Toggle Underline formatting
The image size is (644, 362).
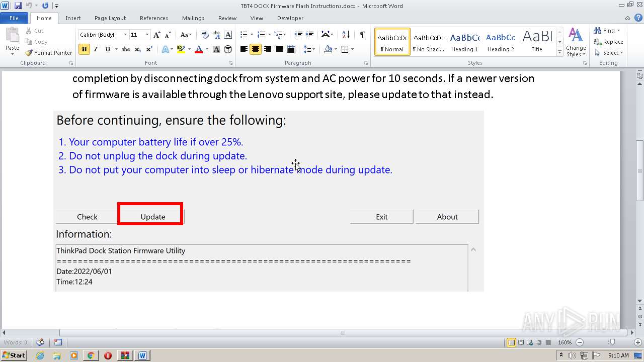[108, 49]
